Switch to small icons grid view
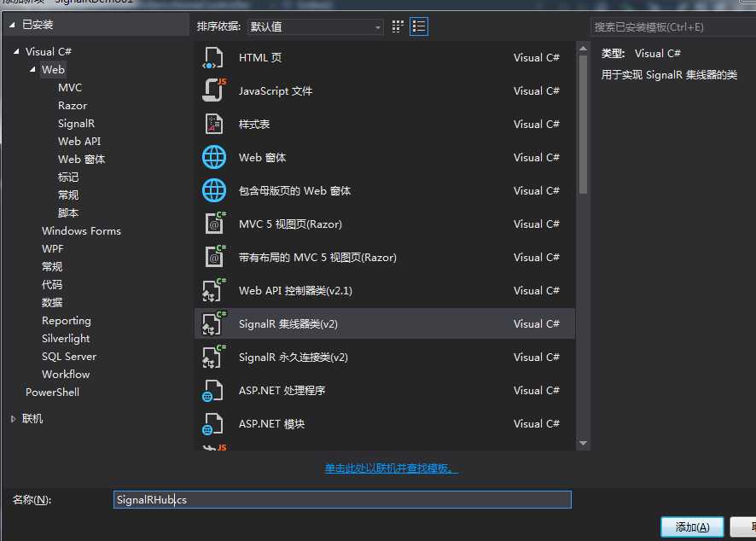 [x=398, y=26]
